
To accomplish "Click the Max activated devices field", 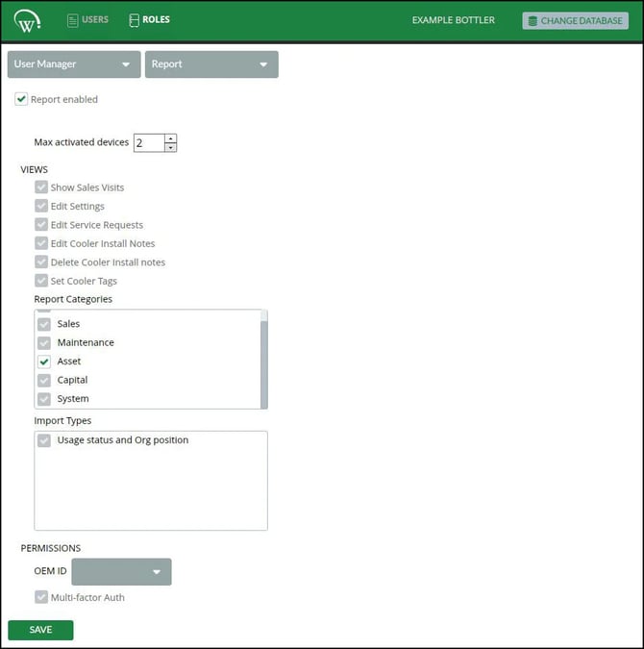I will click(x=149, y=143).
